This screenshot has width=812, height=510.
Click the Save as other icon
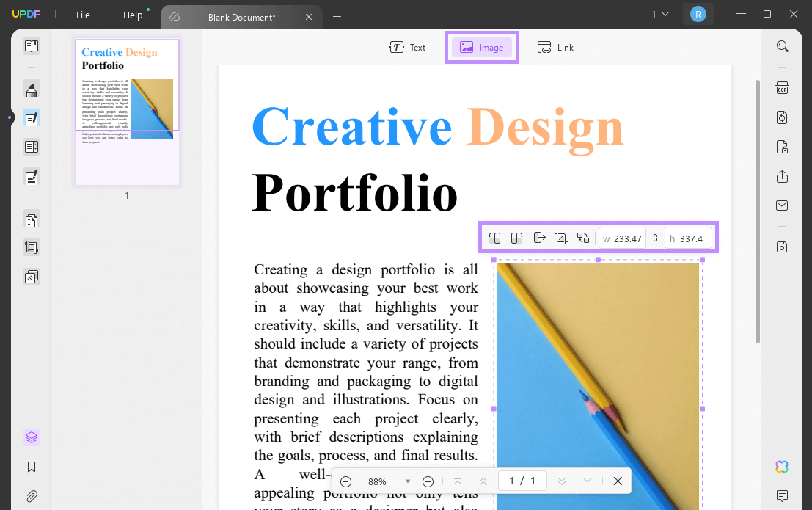coord(783,247)
